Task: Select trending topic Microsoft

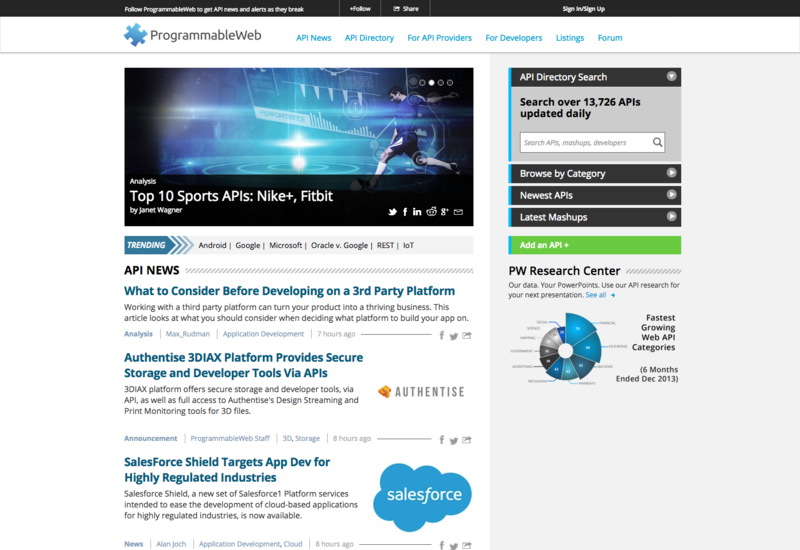Action: coord(286,245)
